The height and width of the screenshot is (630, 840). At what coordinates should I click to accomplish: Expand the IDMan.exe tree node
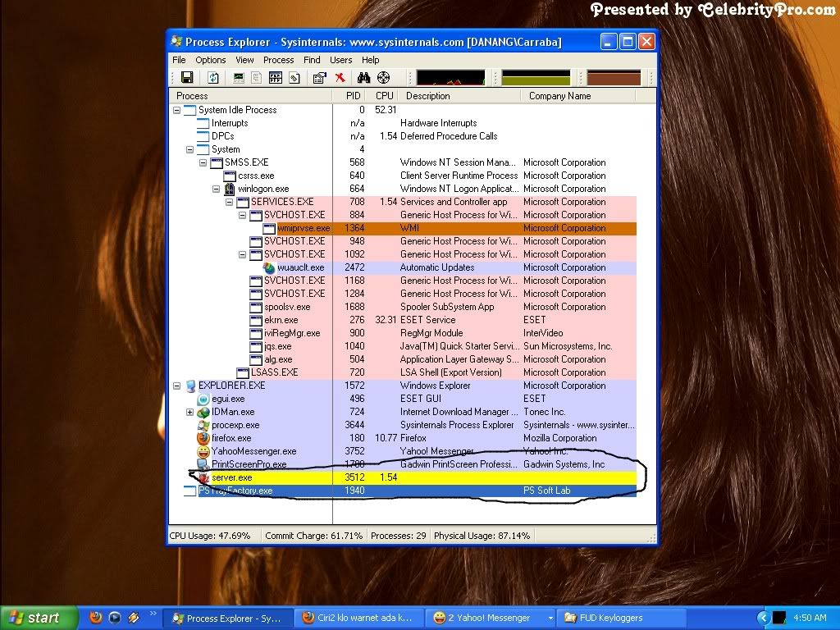189,412
